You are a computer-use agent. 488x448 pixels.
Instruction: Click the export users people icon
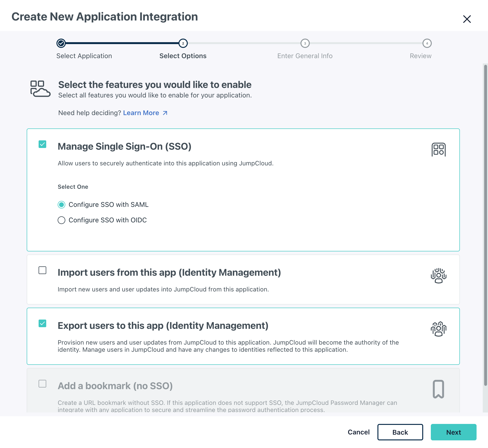[x=438, y=329]
